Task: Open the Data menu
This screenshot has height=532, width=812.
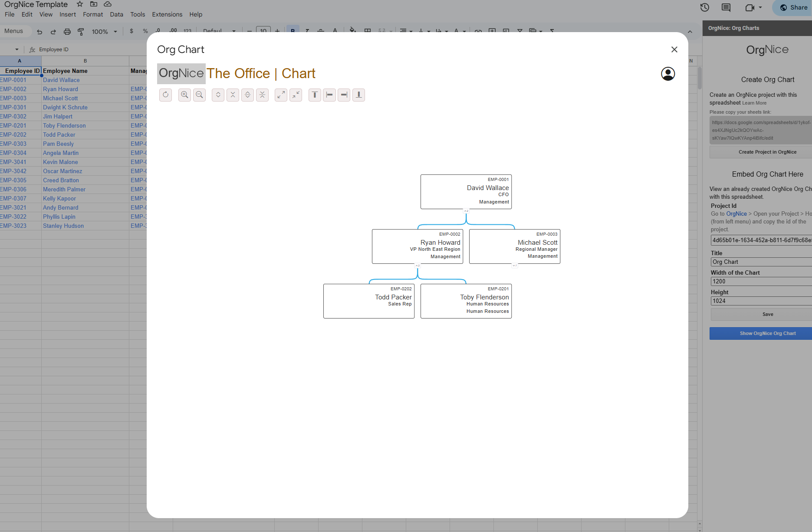Action: click(117, 14)
